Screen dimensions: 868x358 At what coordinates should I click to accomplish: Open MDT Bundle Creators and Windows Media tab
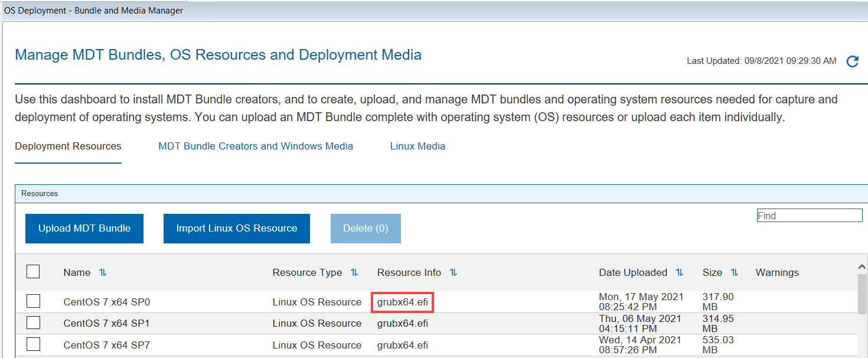coord(256,146)
